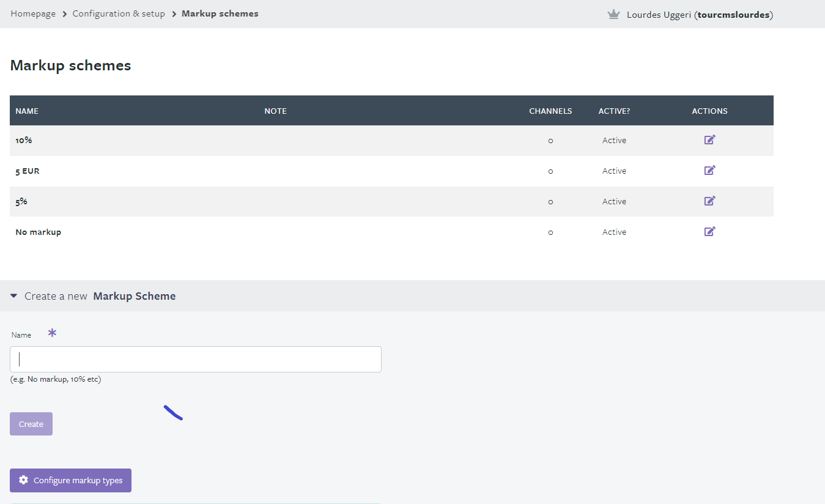Edit the 10% markup scheme

point(709,140)
